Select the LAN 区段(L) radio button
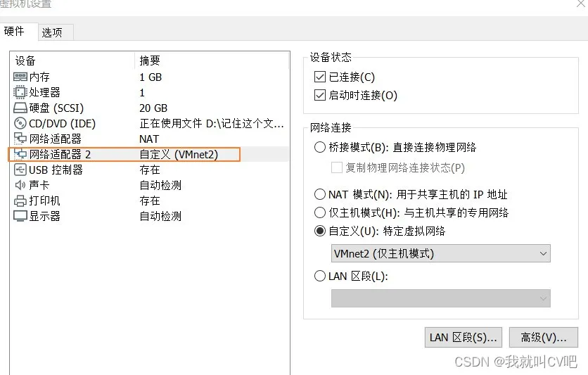 pos(320,277)
